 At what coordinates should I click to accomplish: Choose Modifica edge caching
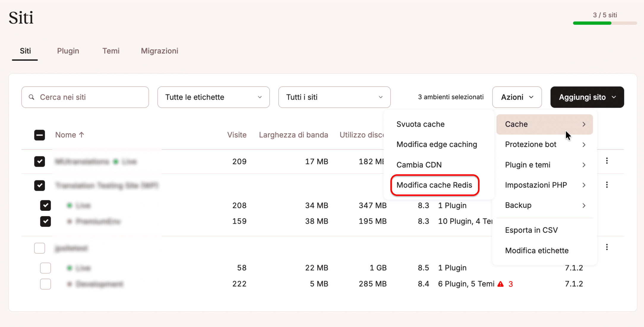coord(437,144)
